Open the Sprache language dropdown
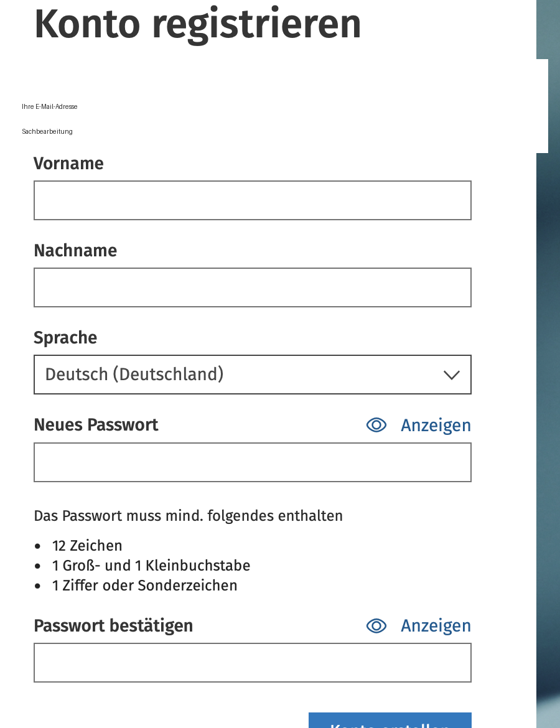This screenshot has height=728, width=560. click(253, 375)
